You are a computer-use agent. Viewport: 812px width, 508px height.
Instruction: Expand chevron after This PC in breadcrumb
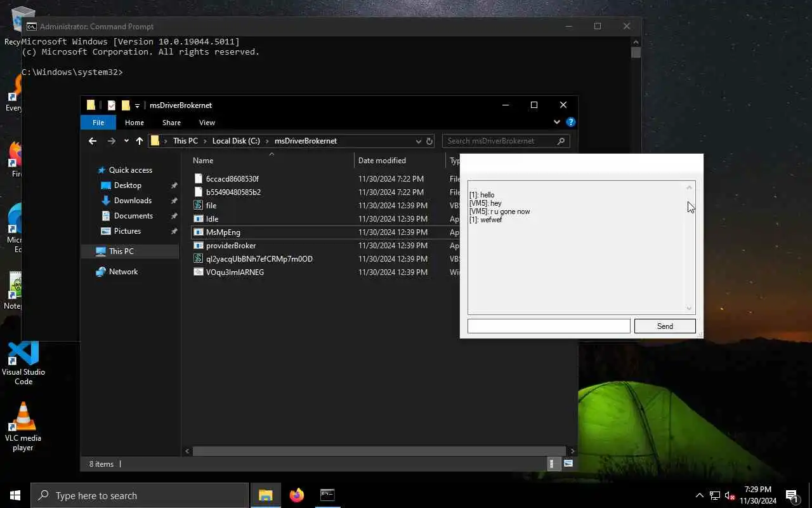(x=205, y=141)
